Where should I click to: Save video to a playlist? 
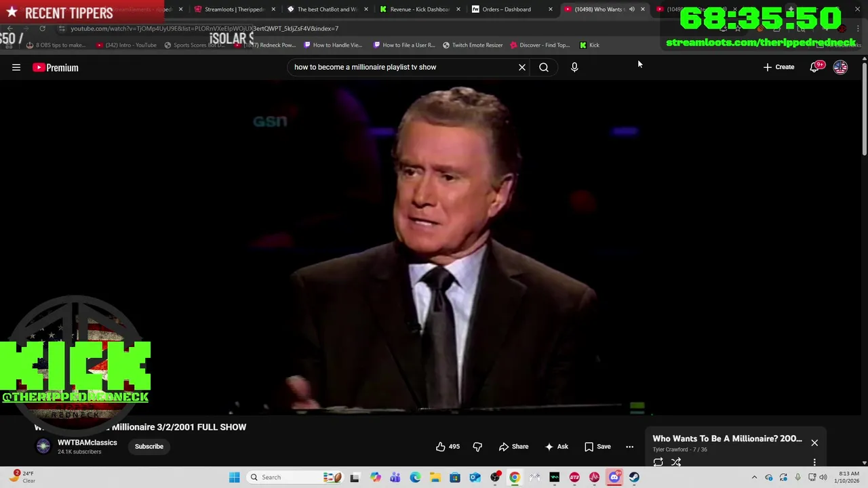597,447
